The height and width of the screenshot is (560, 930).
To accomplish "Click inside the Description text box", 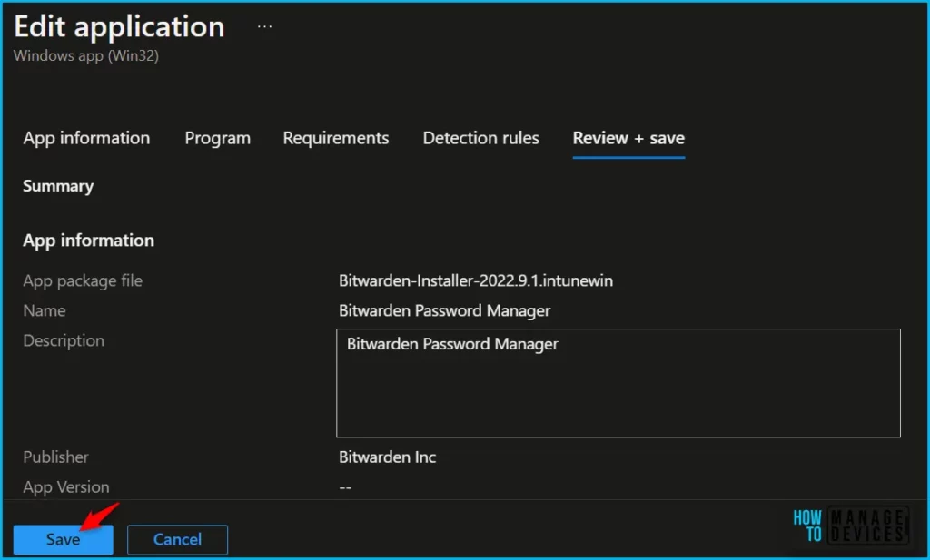I will tap(618, 383).
